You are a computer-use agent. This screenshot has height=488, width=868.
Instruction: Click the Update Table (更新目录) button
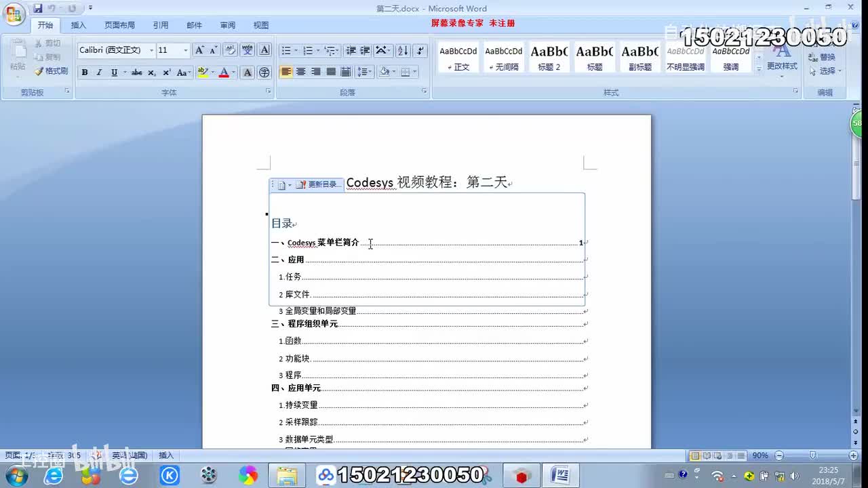(318, 184)
